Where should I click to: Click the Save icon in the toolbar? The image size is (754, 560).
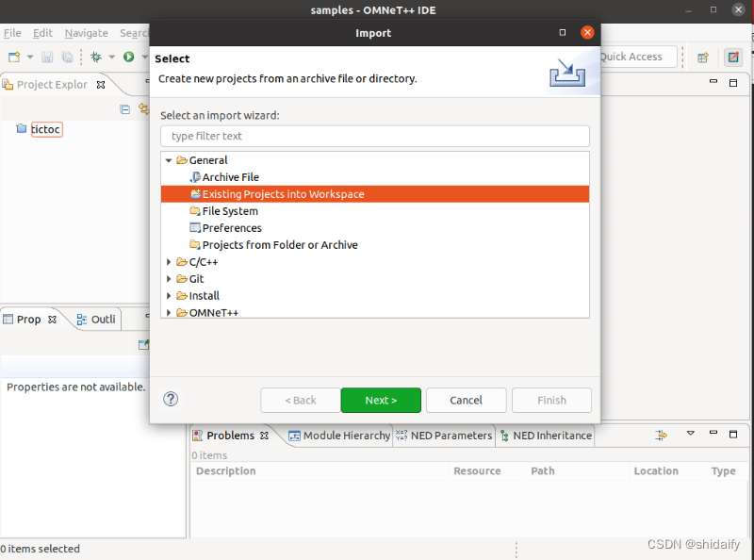tap(47, 57)
